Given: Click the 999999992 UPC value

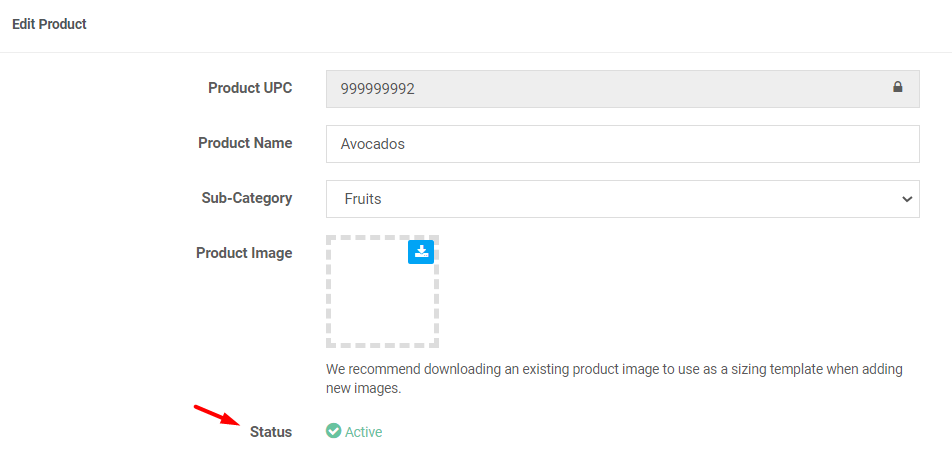Looking at the screenshot, I should click(377, 90).
